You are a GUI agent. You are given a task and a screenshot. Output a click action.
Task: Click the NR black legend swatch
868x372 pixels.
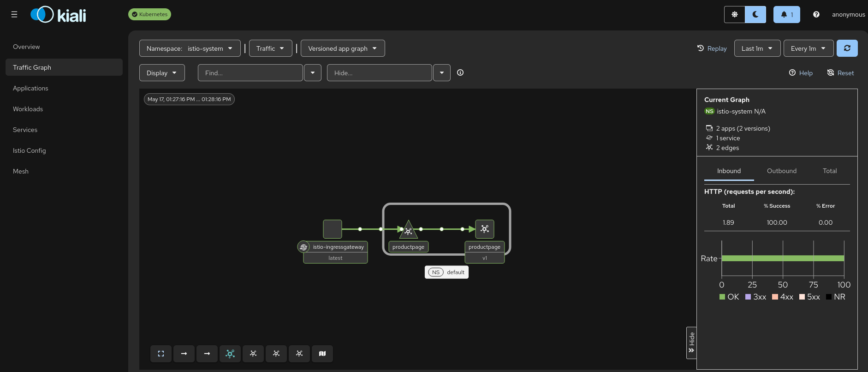829,297
